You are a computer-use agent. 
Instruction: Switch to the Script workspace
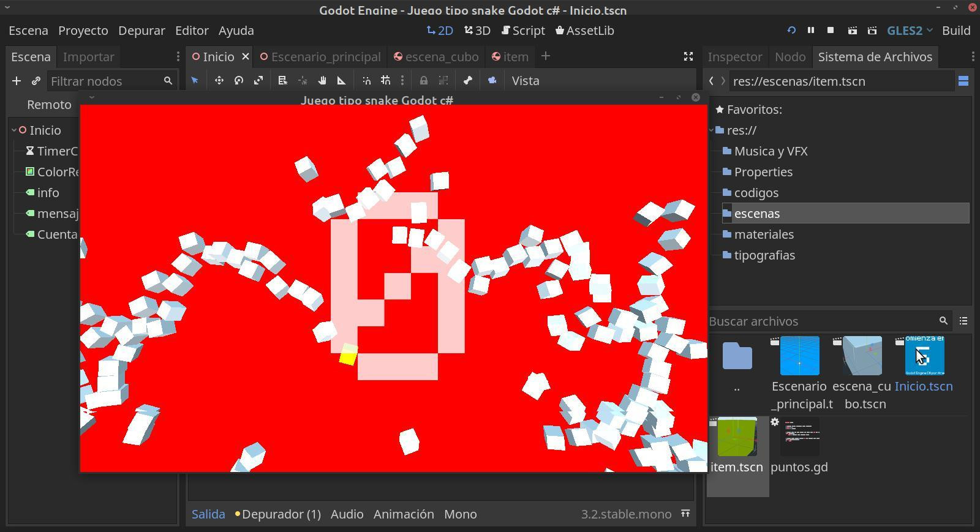tap(523, 31)
